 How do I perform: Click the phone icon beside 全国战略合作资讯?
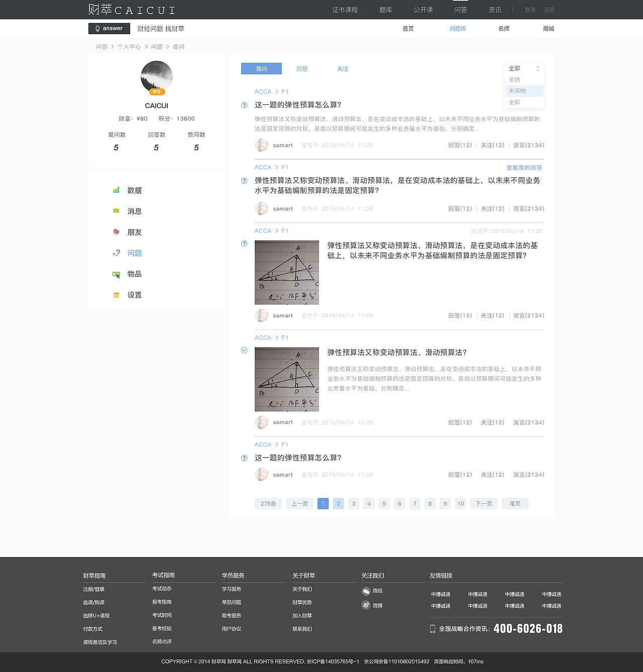tap(432, 628)
